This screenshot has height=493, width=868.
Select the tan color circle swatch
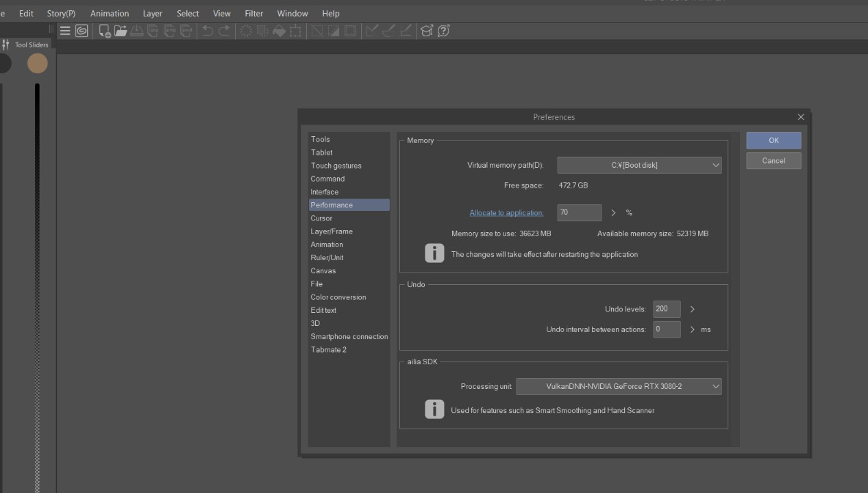pos(37,64)
